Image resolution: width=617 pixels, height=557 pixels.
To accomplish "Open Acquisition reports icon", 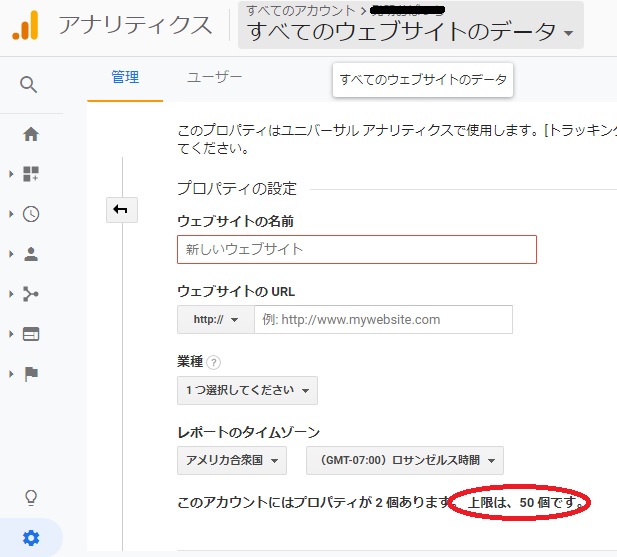I will pyautogui.click(x=31, y=294).
